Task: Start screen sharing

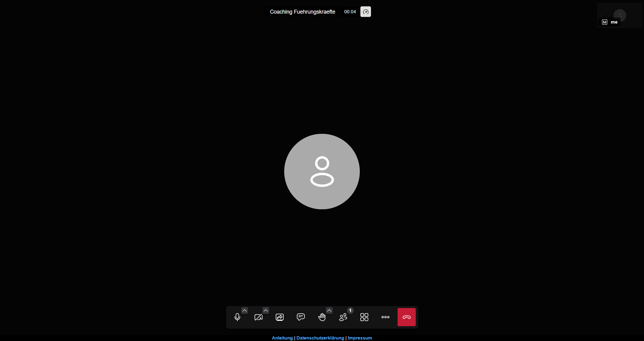Action: click(x=280, y=317)
